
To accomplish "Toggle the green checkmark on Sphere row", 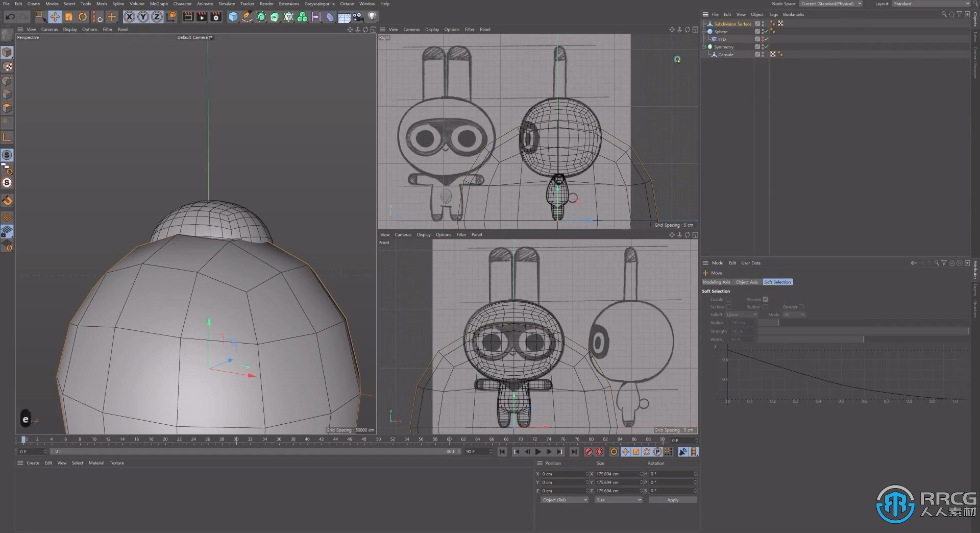I will coord(766,31).
